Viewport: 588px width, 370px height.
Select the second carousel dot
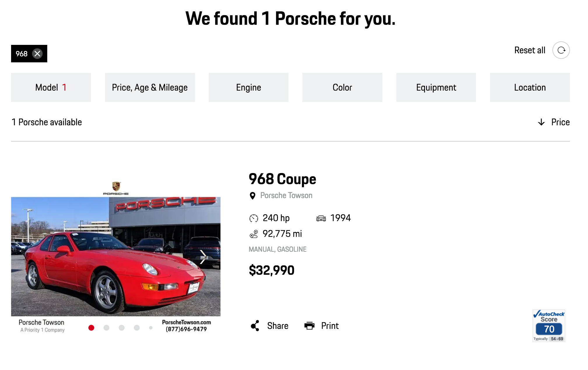coord(106,328)
